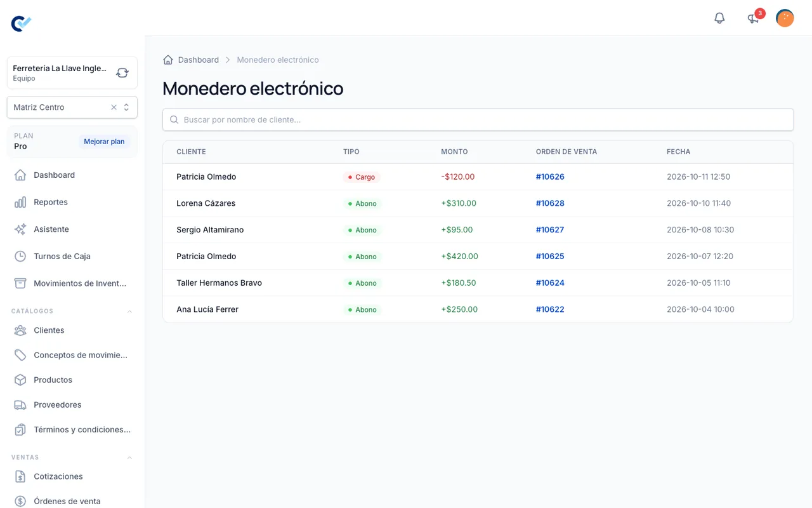The image size is (812, 508).
Task: Open sales order #10628
Action: point(550,203)
